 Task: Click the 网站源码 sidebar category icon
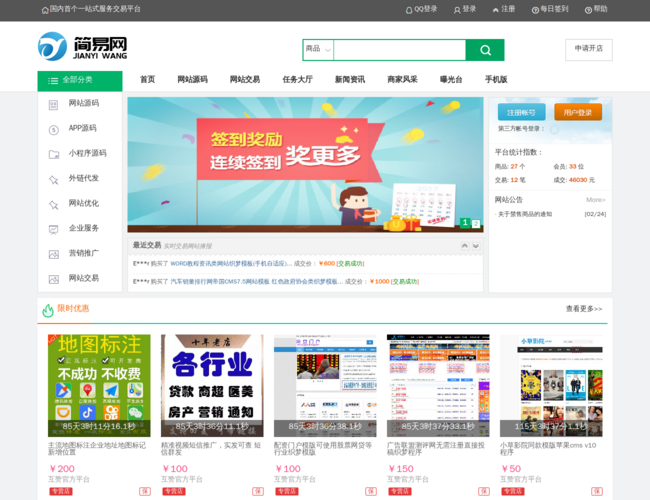53,105
